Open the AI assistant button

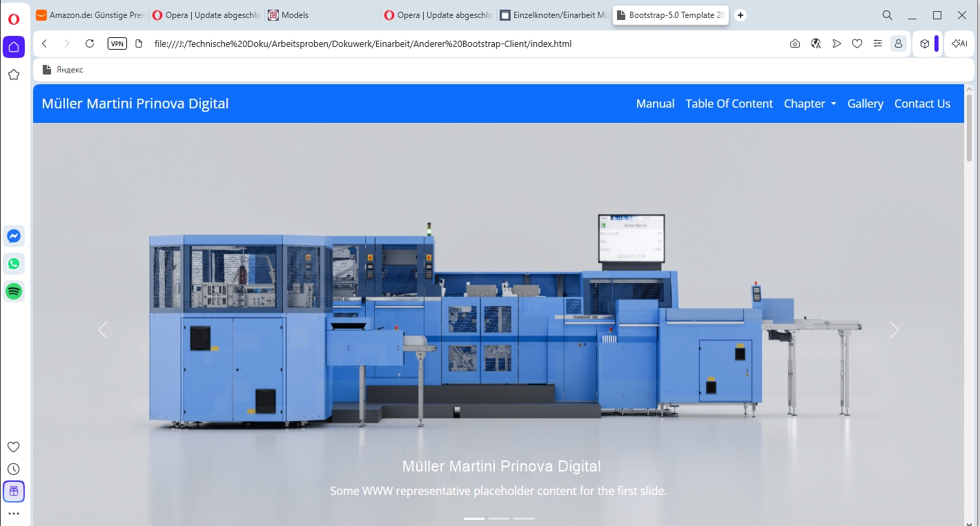(959, 43)
